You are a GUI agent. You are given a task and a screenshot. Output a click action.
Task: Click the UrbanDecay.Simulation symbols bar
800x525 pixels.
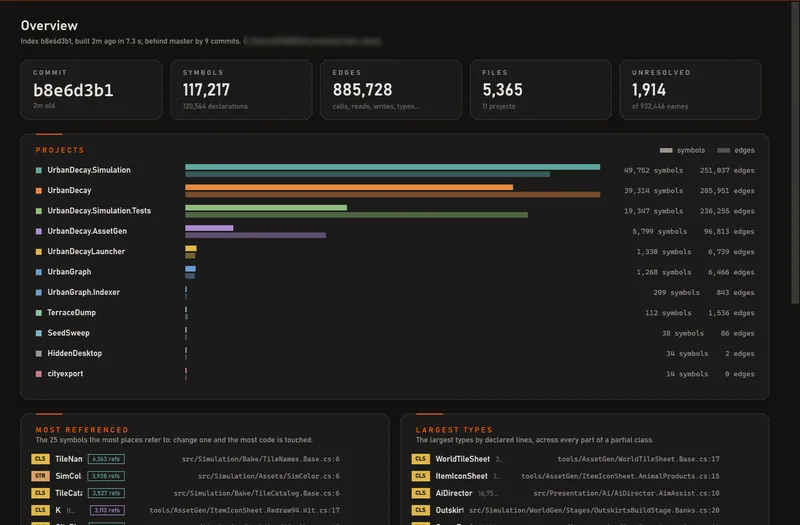392,167
